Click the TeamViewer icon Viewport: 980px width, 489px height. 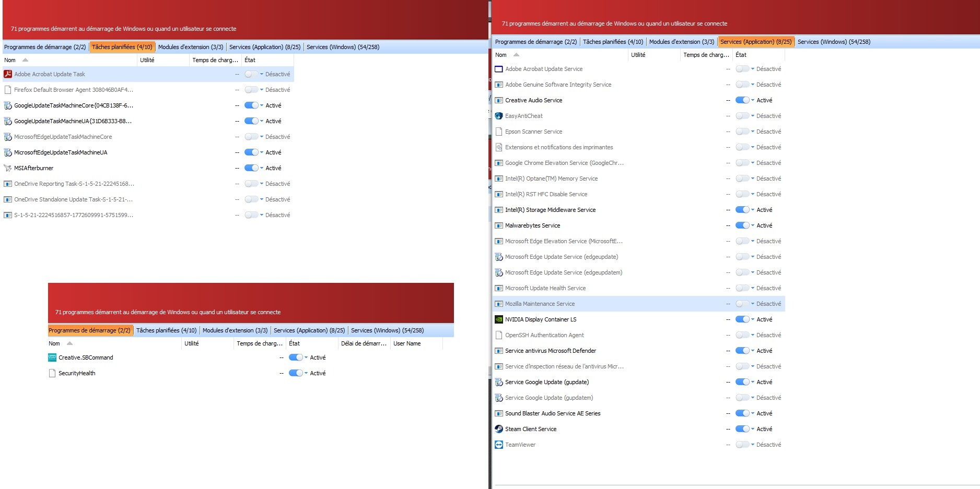pyautogui.click(x=499, y=445)
